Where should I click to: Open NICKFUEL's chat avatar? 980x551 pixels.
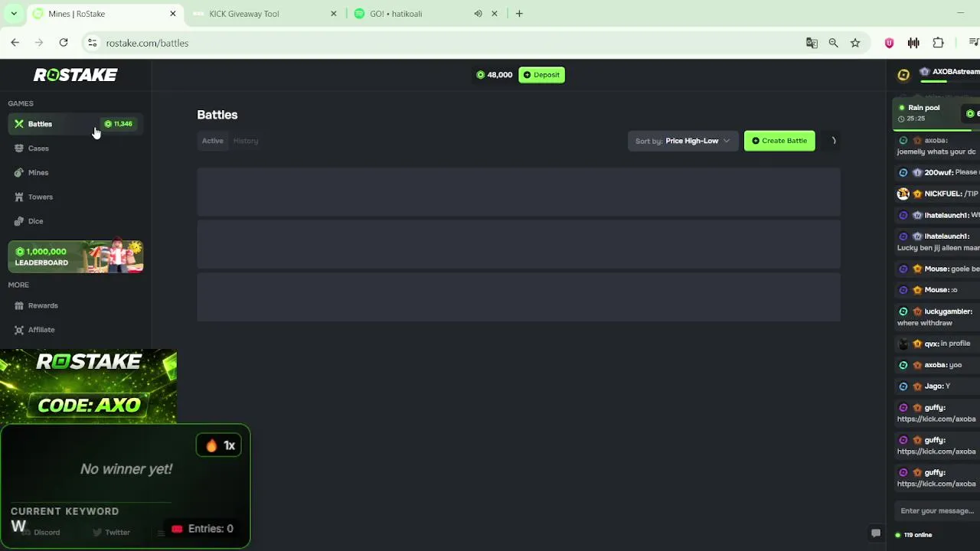click(903, 194)
